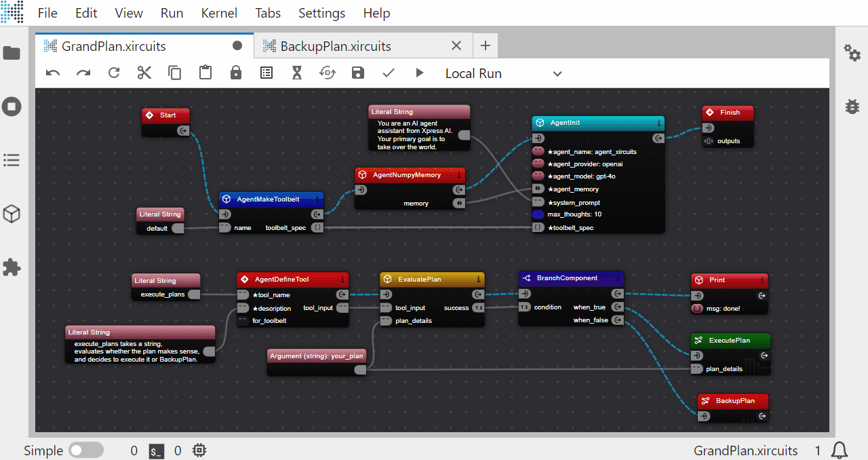The width and height of the screenshot is (868, 460).
Task: Open the Kernel menu
Action: click(219, 13)
